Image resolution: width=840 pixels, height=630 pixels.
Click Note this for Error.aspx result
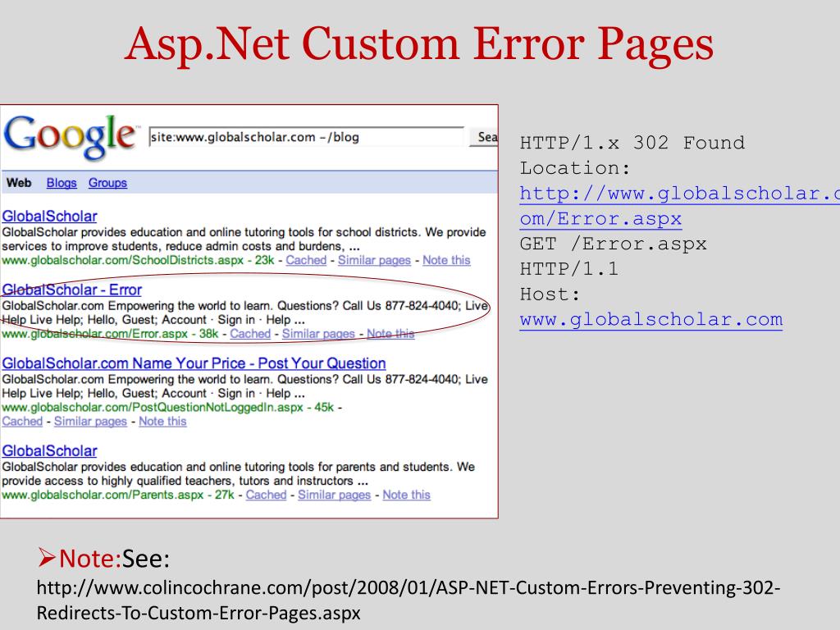390,334
